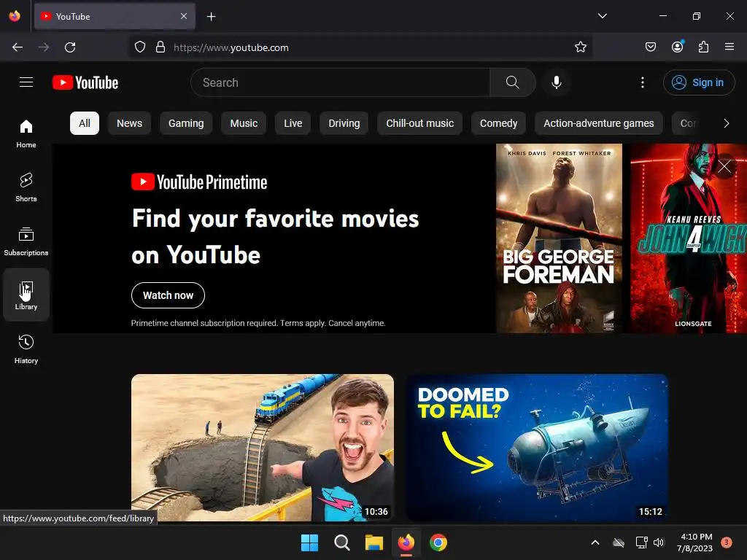Open Library in sidebar

[26, 295]
